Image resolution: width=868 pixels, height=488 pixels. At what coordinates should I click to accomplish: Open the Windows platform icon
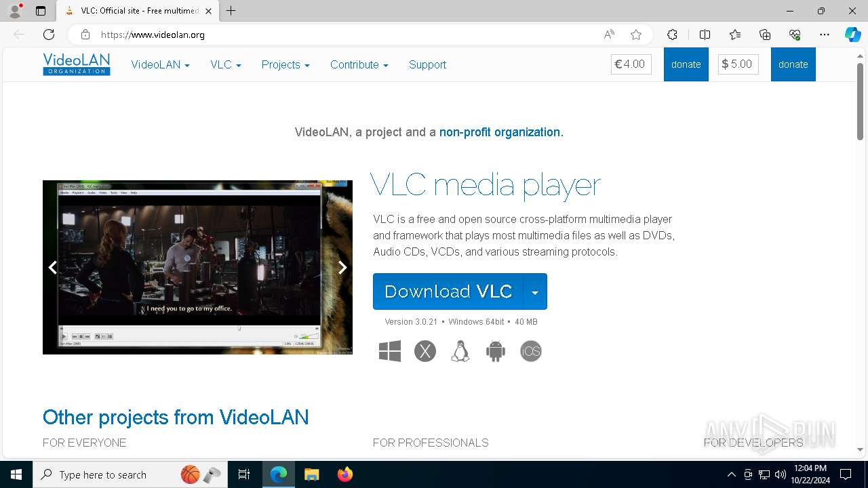tap(390, 351)
